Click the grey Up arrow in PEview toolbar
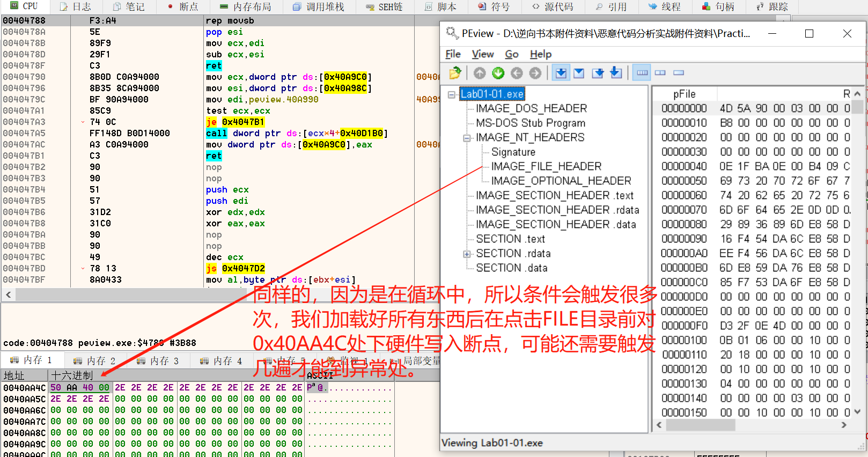The width and height of the screenshot is (868, 457). 480,73
